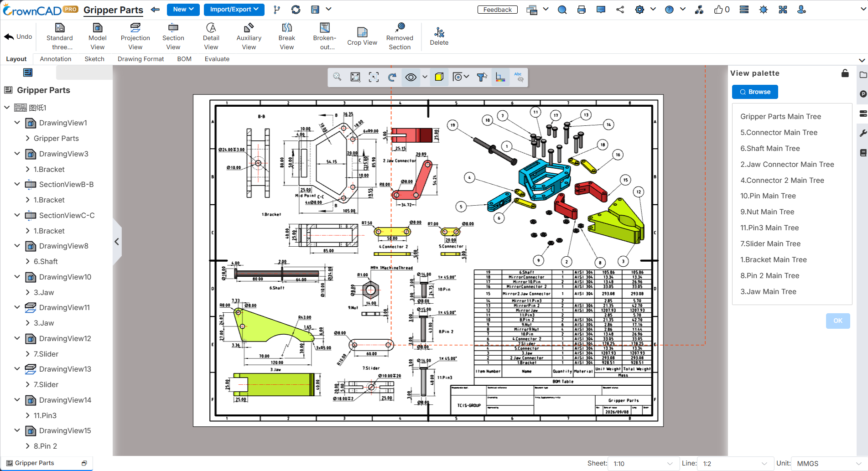The height and width of the screenshot is (471, 868).
Task: Select the Model View tool
Action: (x=97, y=36)
